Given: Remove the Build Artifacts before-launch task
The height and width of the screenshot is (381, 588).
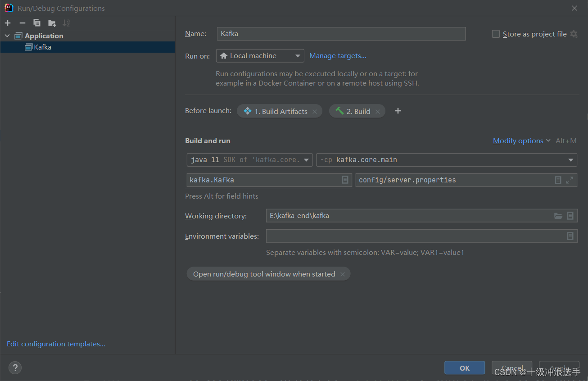Looking at the screenshot, I should (315, 112).
